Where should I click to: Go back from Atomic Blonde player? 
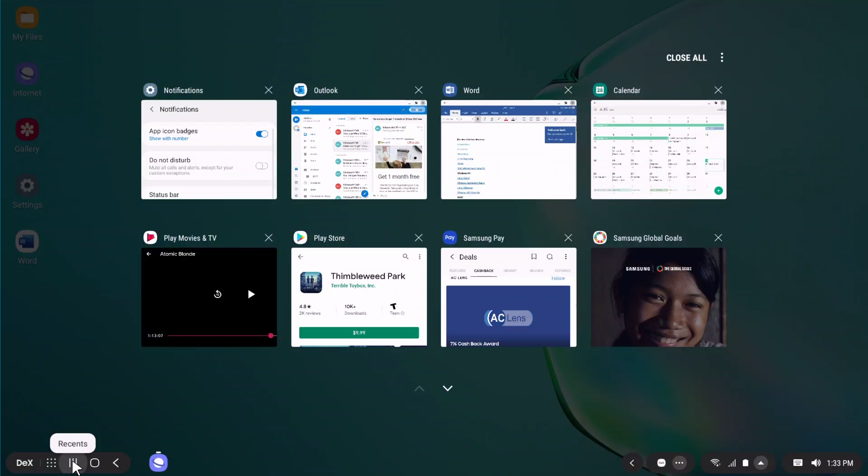(x=148, y=254)
